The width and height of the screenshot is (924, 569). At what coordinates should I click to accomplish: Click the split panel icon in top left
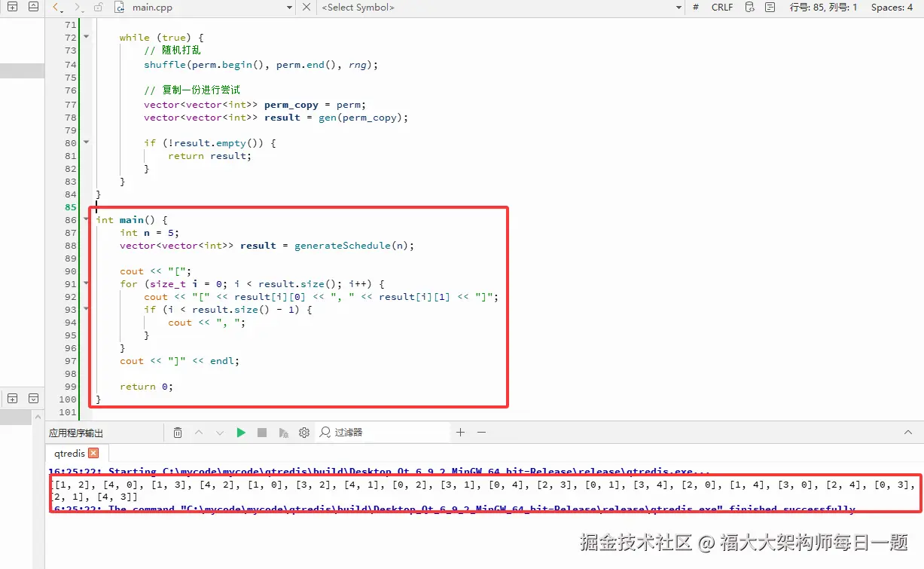click(x=12, y=7)
